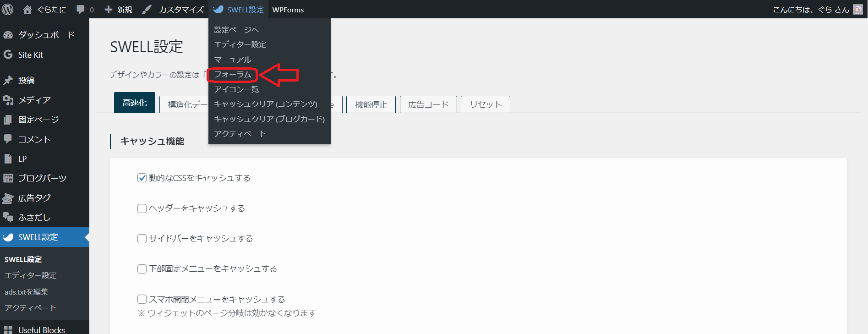Click the Site Kit Google icon

coord(8,55)
